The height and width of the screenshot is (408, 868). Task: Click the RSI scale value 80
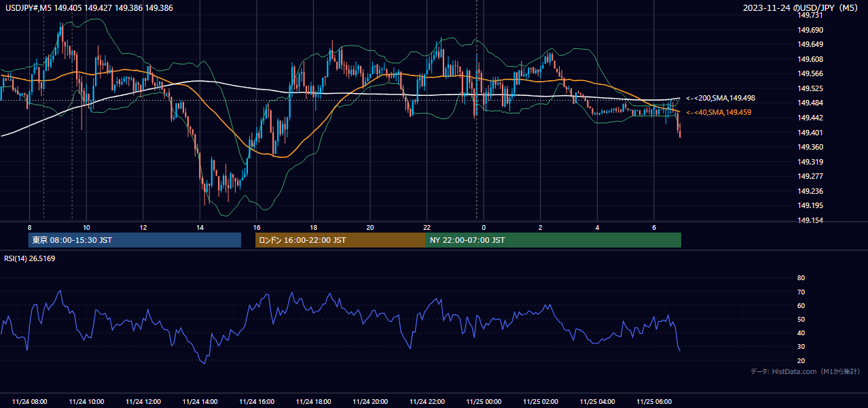(x=801, y=278)
